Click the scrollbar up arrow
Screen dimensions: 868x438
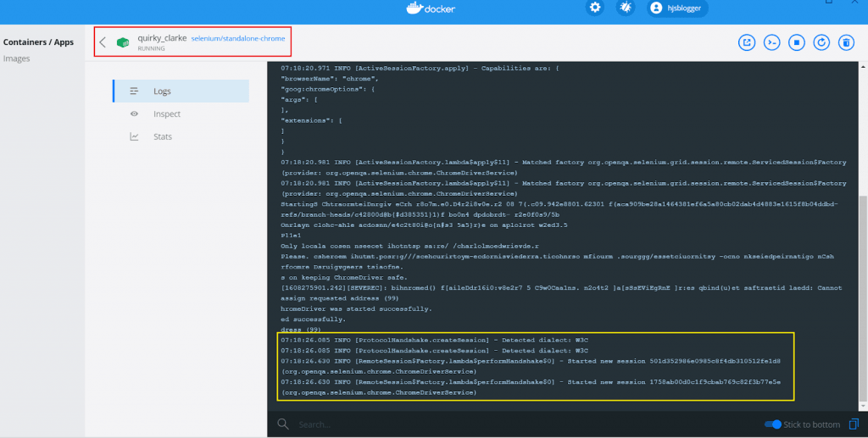point(863,67)
